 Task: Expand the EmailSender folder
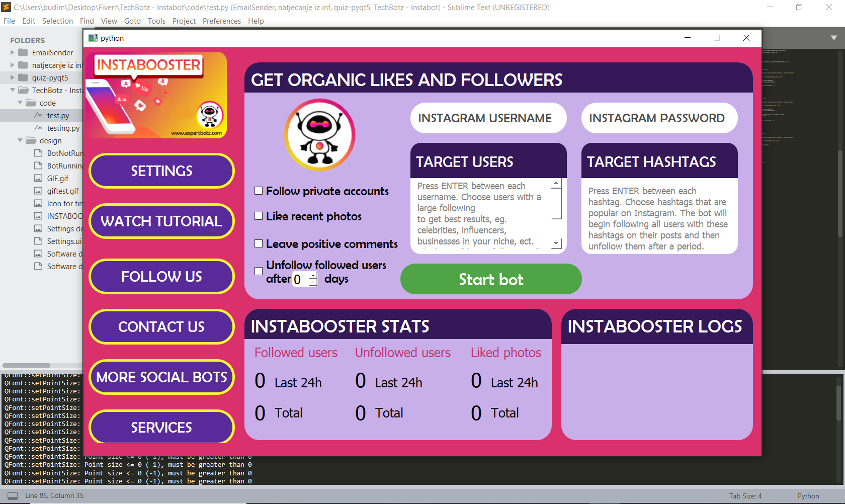click(x=13, y=52)
